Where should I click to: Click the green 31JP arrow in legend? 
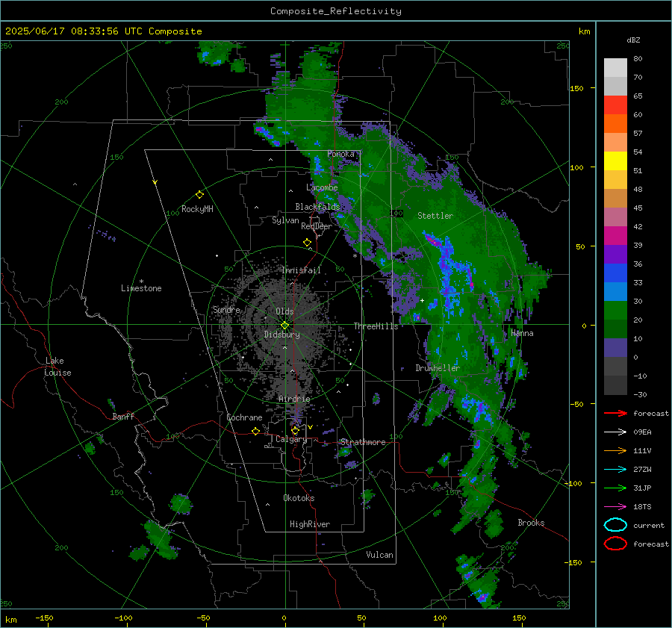615,488
